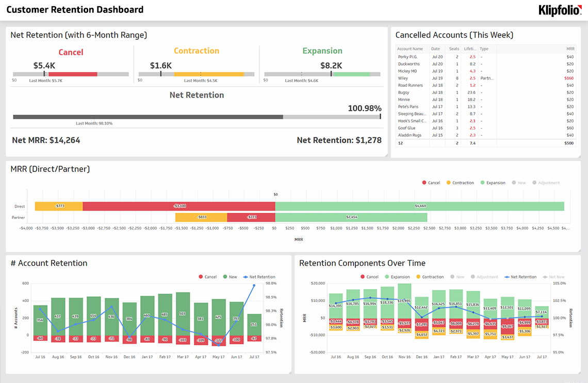Click the green Expansion bullet gauge bar
This screenshot has width=588, height=383.
point(351,74)
